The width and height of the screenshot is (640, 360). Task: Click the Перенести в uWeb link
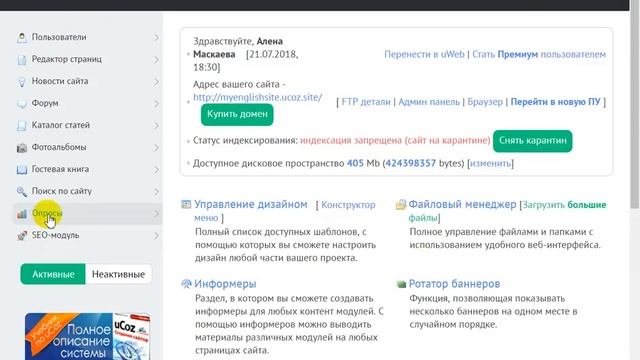point(424,54)
